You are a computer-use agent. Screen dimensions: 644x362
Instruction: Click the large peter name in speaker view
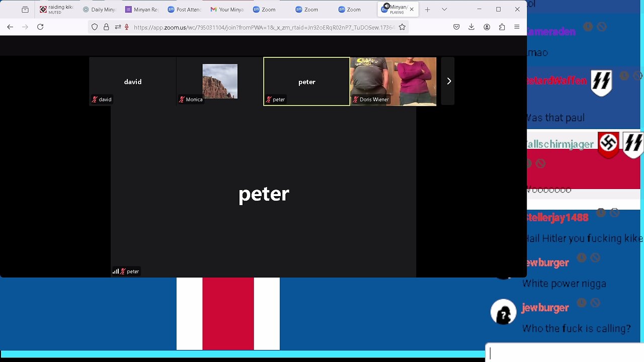coord(264,194)
